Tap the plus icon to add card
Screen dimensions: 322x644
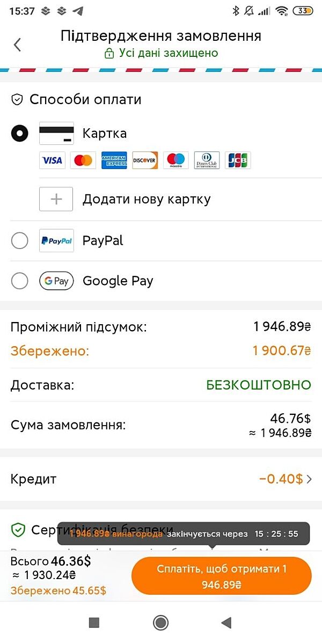pos(56,199)
